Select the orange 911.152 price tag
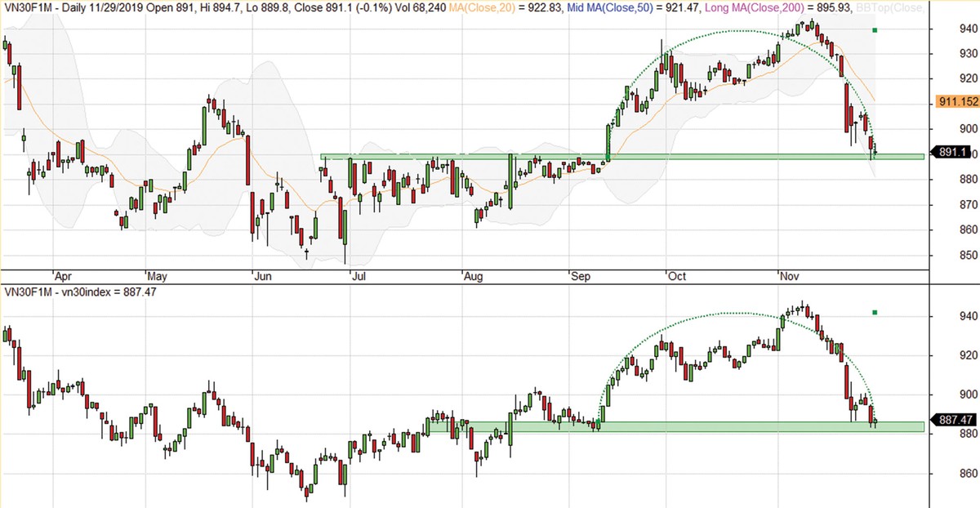The width and height of the screenshot is (980, 508). pos(955,102)
